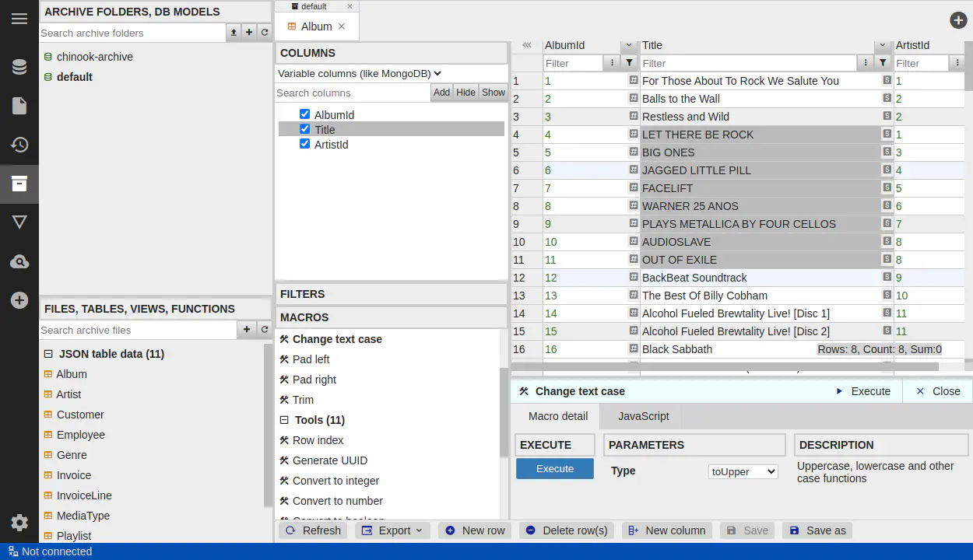The height and width of the screenshot is (560, 973).
Task: Click the cloud sidebar icon
Action: pyautogui.click(x=19, y=261)
